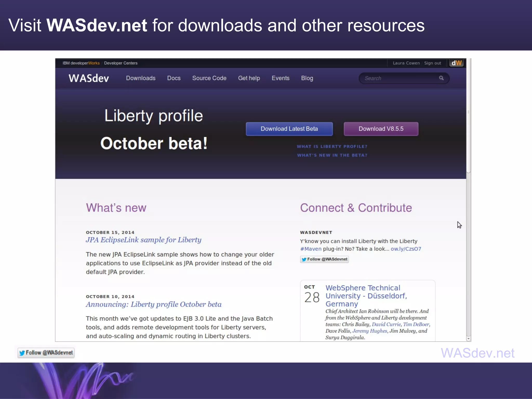The height and width of the screenshot is (399, 532).
Task: Click the Tim DeBoer link
Action: click(416, 324)
